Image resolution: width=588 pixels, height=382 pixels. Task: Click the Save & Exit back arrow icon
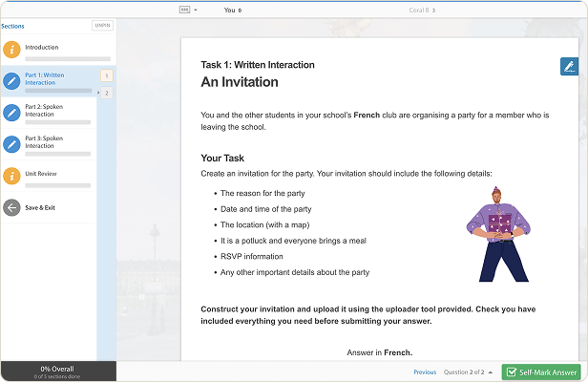(x=11, y=207)
